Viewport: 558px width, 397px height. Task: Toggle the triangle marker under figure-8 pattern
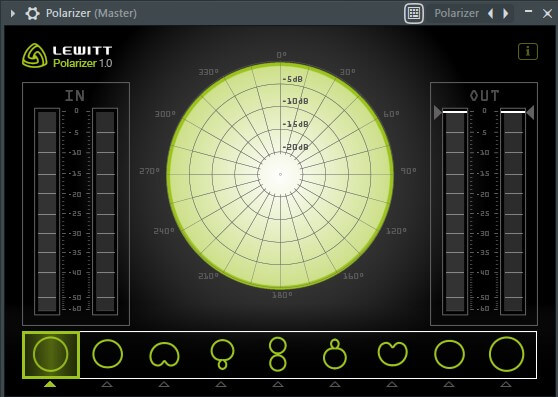coord(278,384)
